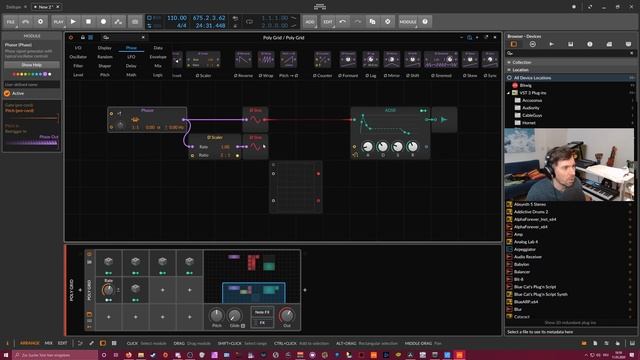
Task: Pick the Ø Mirror module from palette
Action: (x=391, y=60)
